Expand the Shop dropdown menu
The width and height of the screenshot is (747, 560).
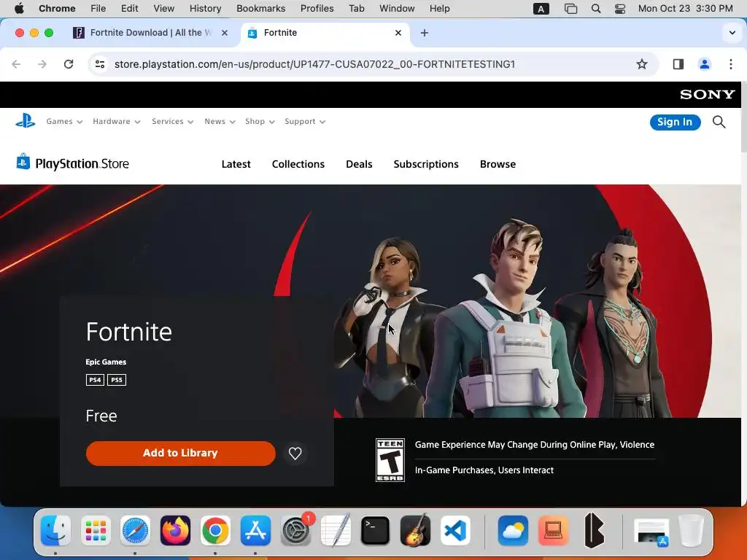(x=260, y=122)
